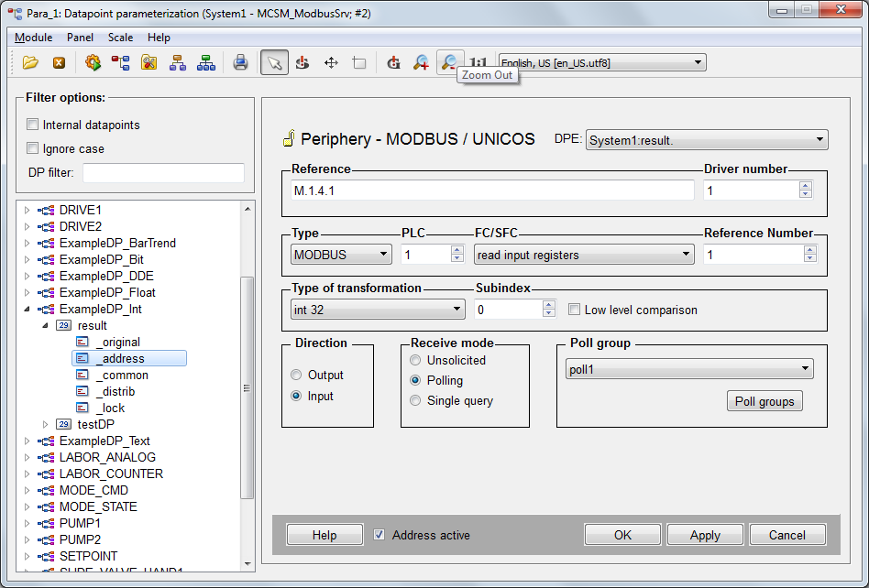869x588 pixels.
Task: Open the FC/SFC read input registers dropdown
Action: pyautogui.click(x=584, y=255)
